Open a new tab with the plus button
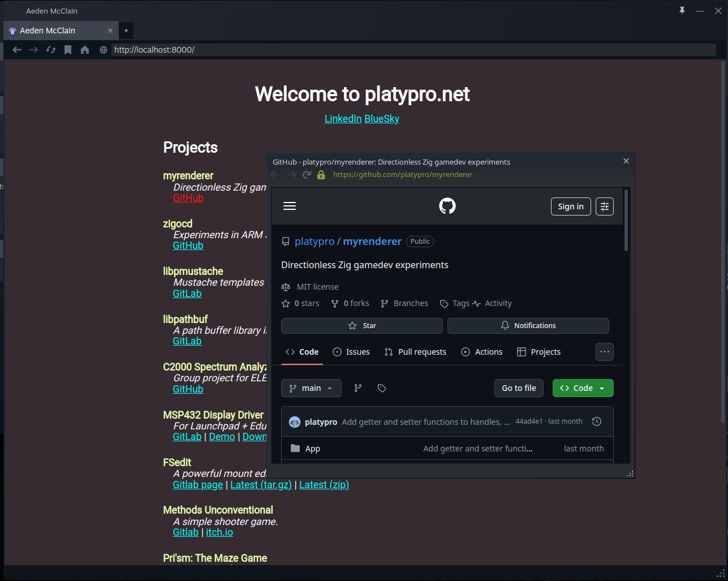The image size is (728, 581). (126, 31)
